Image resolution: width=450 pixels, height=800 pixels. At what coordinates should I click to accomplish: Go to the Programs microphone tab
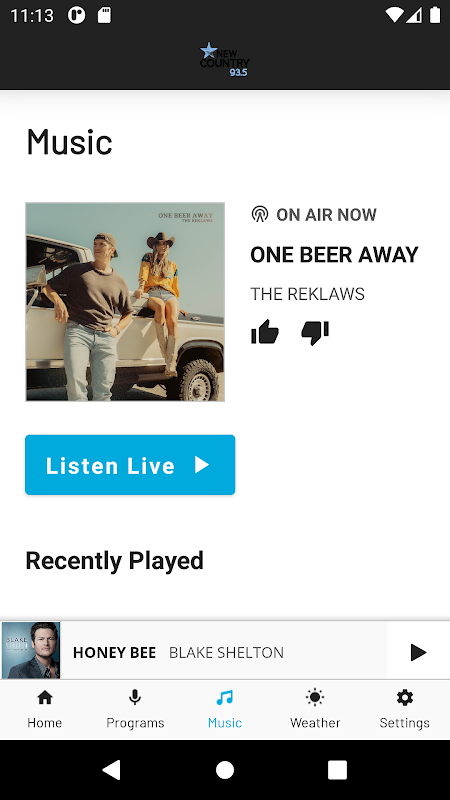[135, 710]
